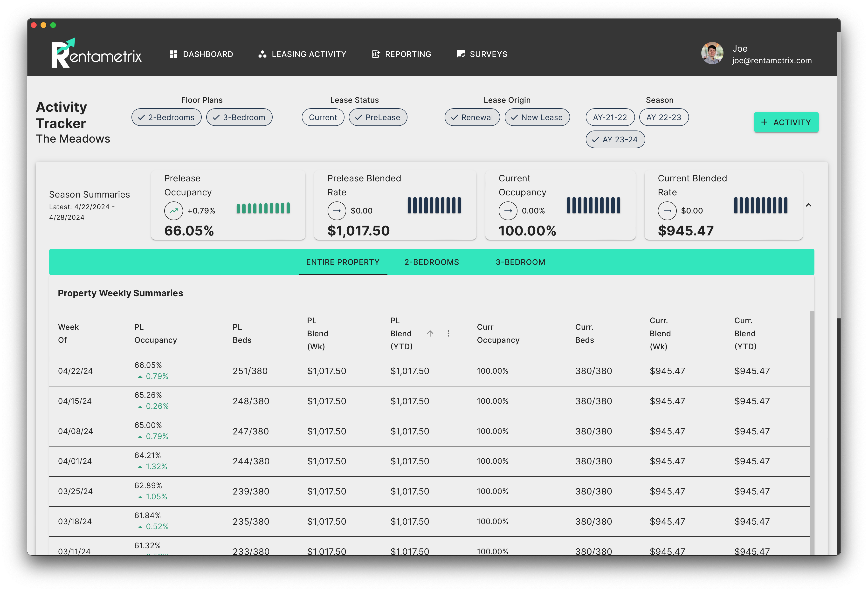Switch to the 2-BEDROOMS tab
This screenshot has height=591, width=868.
431,262
